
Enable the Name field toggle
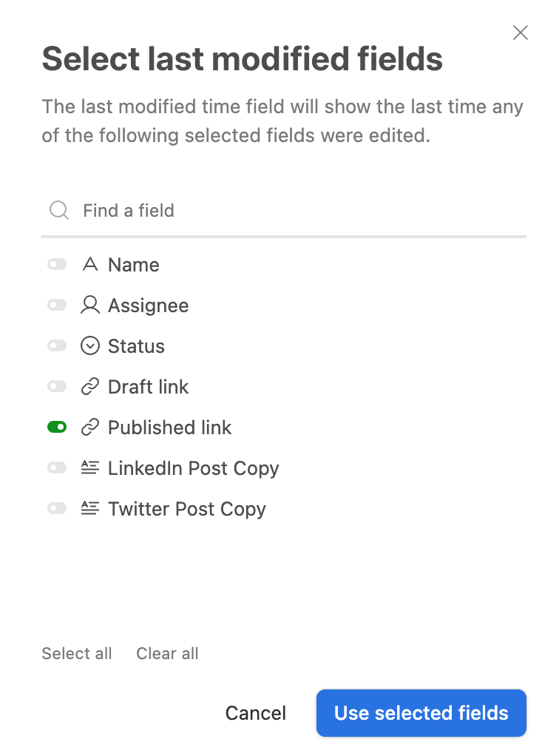57,264
